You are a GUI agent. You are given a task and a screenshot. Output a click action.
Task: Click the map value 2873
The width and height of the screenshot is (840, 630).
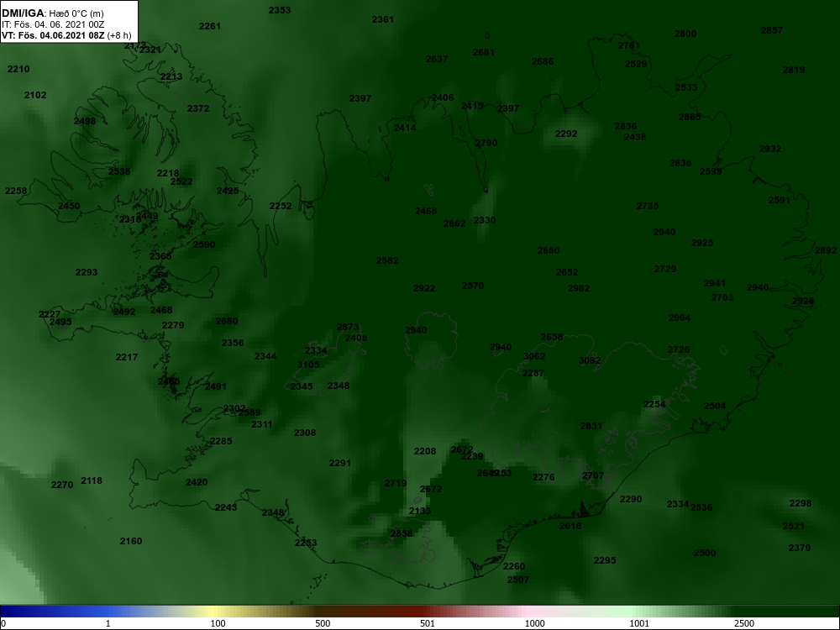348,328
